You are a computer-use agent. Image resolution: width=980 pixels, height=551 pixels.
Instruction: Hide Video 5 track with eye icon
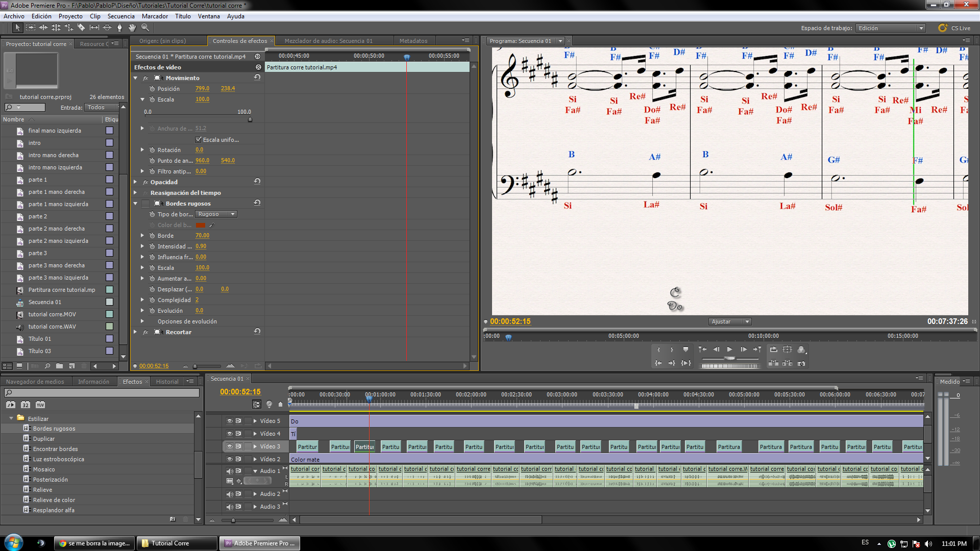230,421
